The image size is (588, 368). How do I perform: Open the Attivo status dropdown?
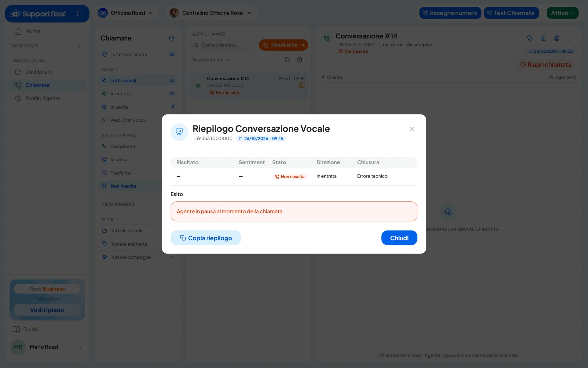(x=562, y=13)
